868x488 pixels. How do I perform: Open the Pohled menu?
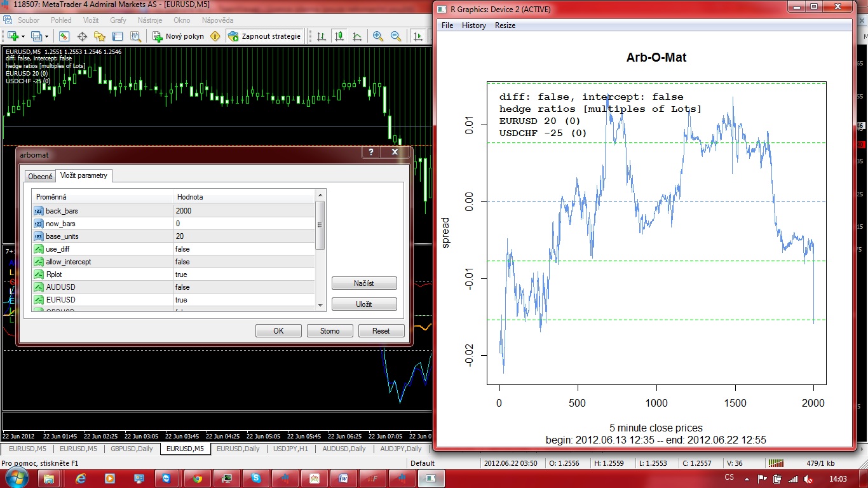(x=61, y=20)
